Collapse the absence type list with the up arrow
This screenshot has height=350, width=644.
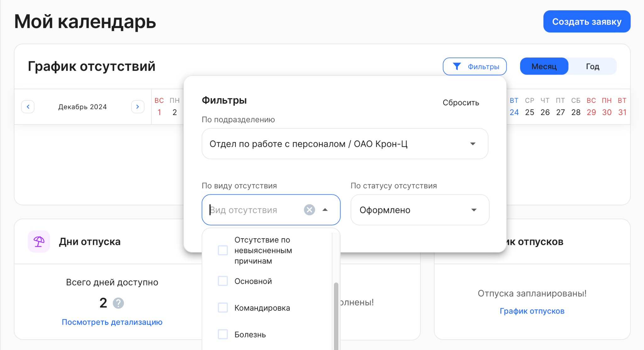pos(325,210)
